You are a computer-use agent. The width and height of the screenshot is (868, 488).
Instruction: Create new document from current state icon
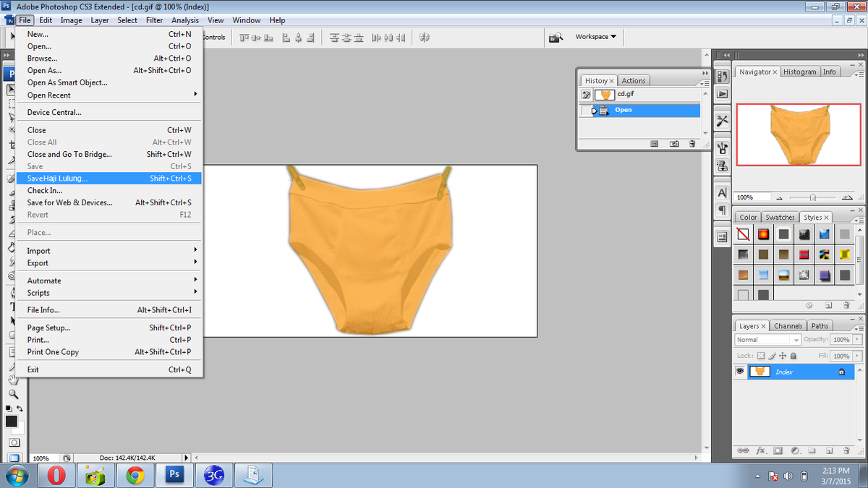(x=654, y=144)
